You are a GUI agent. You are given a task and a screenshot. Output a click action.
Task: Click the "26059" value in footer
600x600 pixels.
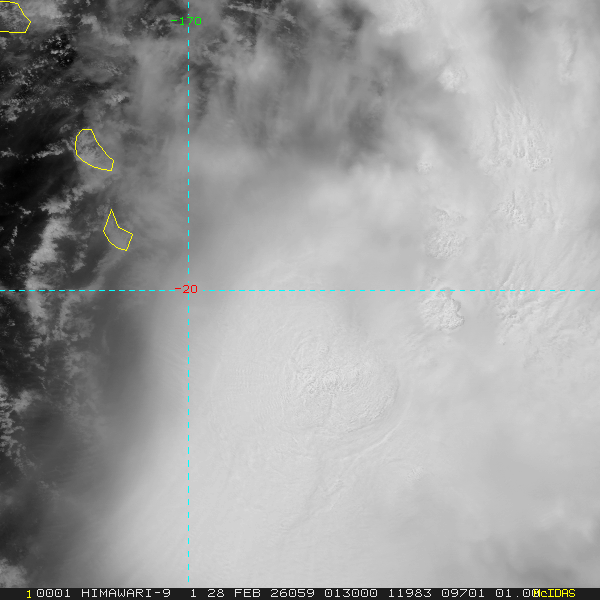[292, 593]
